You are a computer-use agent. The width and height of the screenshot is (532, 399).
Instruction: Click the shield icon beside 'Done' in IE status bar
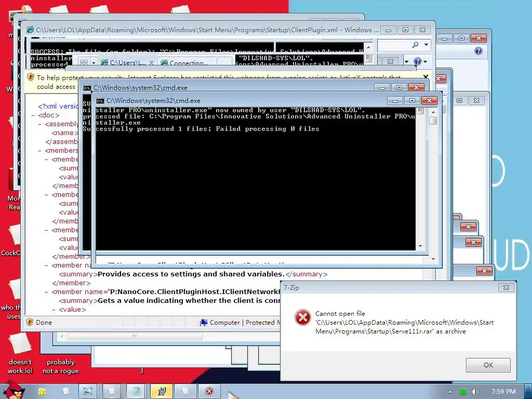pyautogui.click(x=30, y=322)
